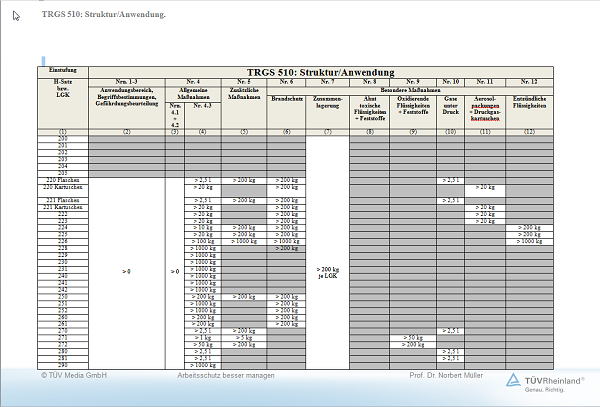Select the Gase unter Druck header
The width and height of the screenshot is (600, 407).
pyautogui.click(x=450, y=104)
